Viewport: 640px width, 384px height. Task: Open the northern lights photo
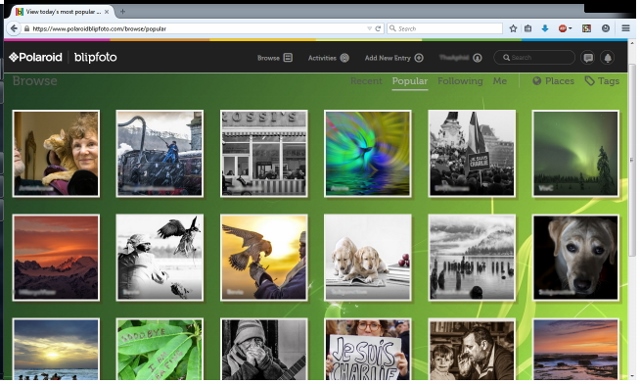(x=576, y=153)
